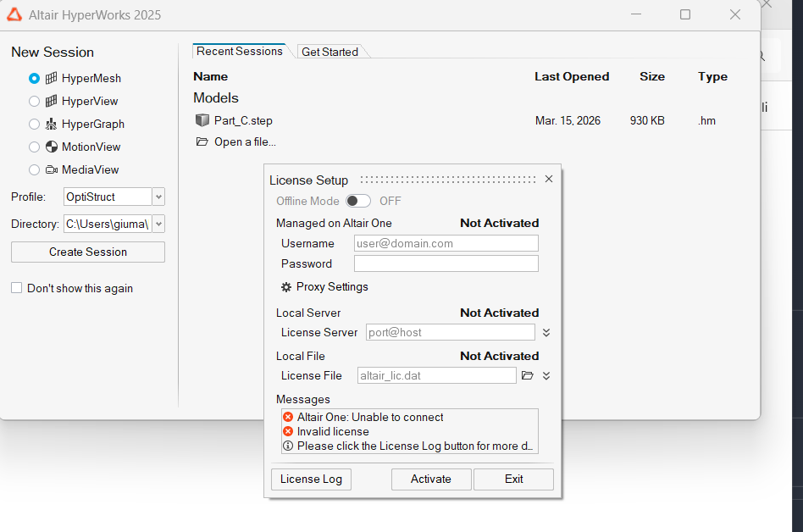Click the Altair One: Unable to connect message
This screenshot has height=532, width=803.
point(370,418)
